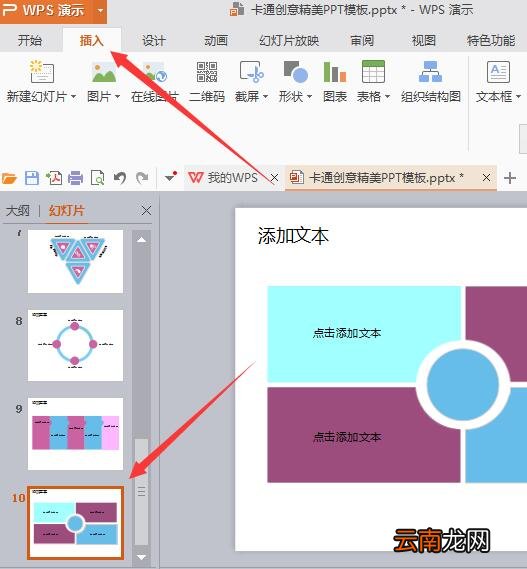The width and height of the screenshot is (527, 569).
Task: Close the slide thumbnail panel
Action: [x=146, y=210]
